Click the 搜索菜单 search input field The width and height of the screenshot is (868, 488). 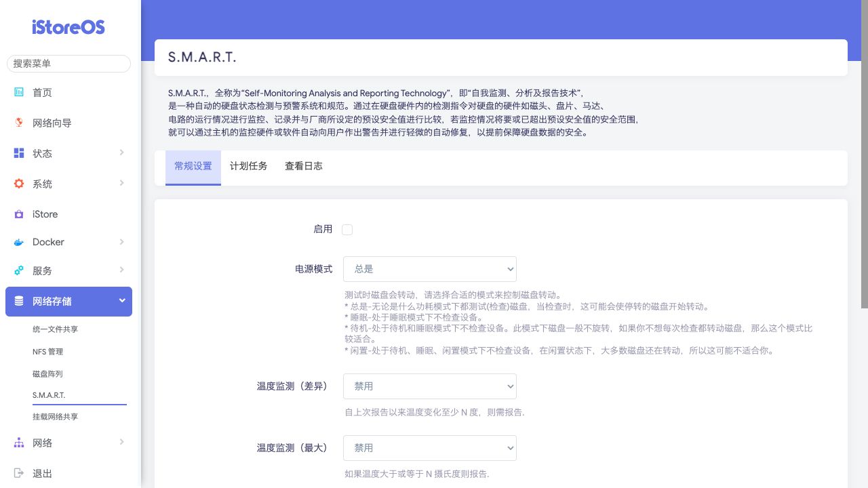pos(68,63)
